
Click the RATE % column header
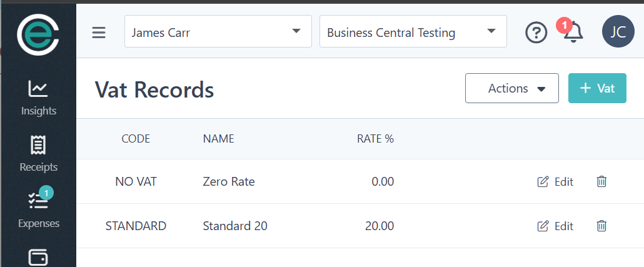tap(375, 139)
